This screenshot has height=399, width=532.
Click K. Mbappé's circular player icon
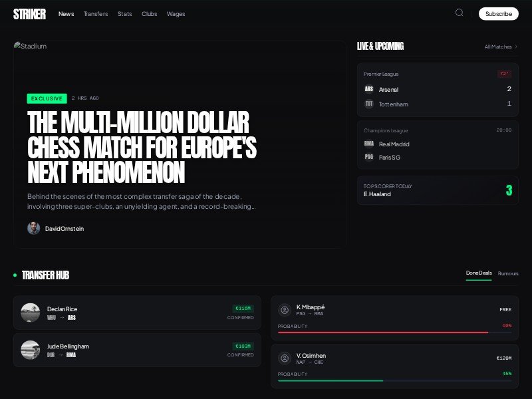click(285, 310)
